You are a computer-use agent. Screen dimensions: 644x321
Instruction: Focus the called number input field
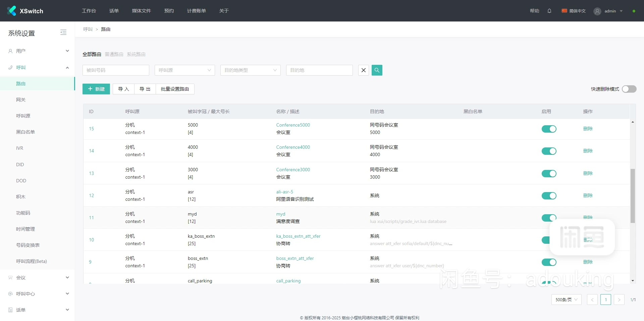point(116,70)
